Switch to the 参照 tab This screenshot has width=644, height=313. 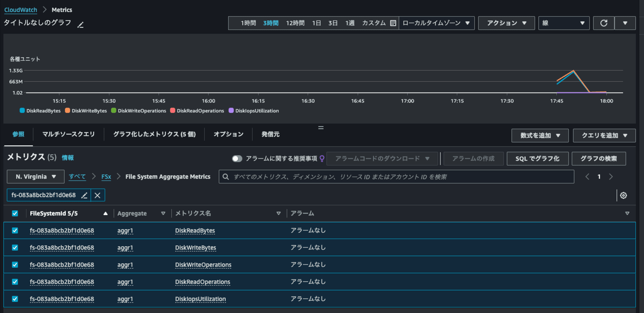pyautogui.click(x=18, y=134)
